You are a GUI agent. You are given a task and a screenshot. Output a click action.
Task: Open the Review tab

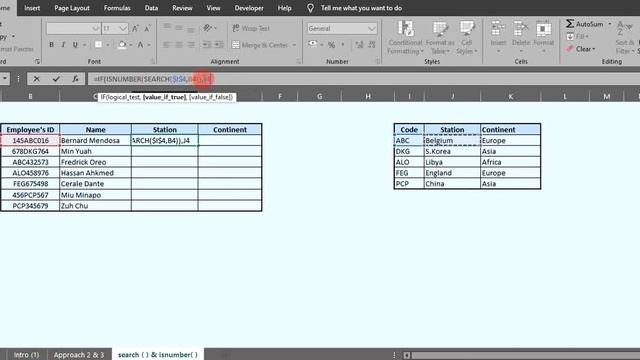[x=182, y=8]
